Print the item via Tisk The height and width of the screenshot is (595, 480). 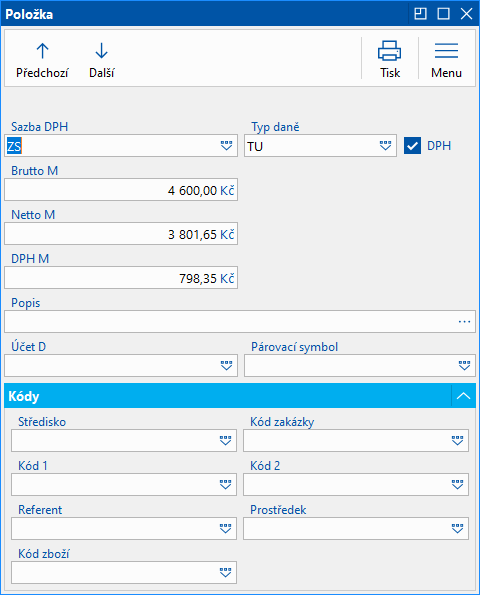coord(390,59)
